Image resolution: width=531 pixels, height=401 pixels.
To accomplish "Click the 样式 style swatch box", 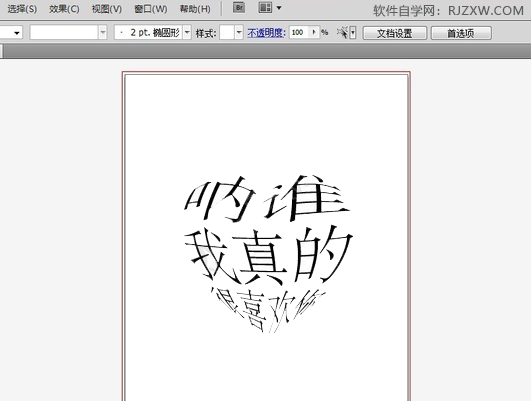I will click(227, 33).
